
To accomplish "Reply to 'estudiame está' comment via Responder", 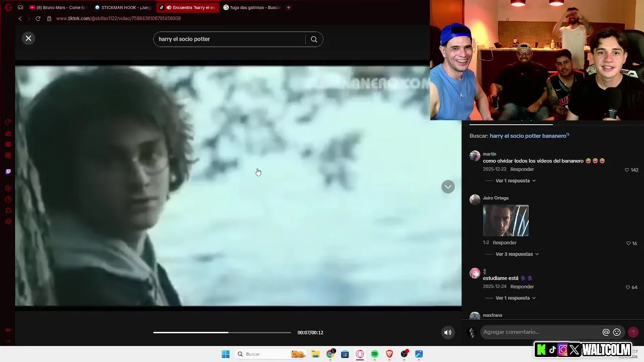I will point(522,287).
